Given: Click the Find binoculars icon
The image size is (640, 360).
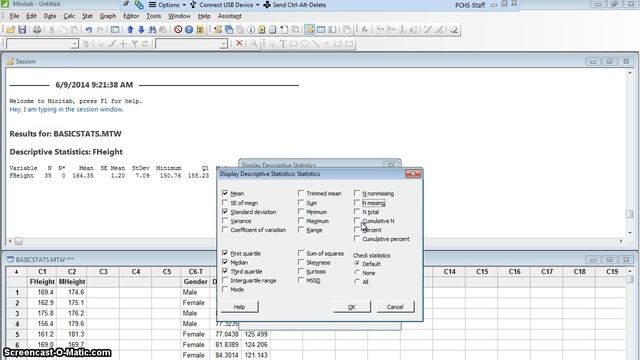Looking at the screenshot, I should click(152, 29).
